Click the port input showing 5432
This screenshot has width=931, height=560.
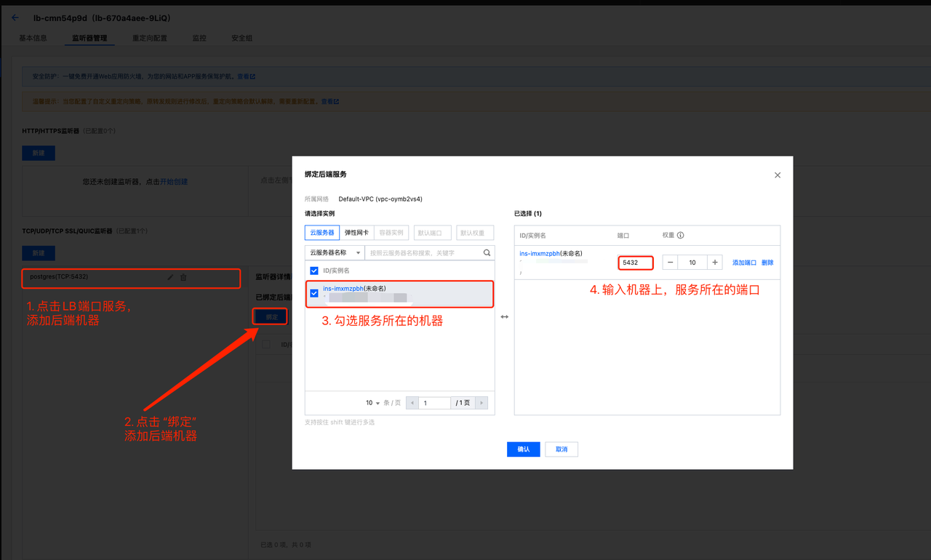[636, 263]
